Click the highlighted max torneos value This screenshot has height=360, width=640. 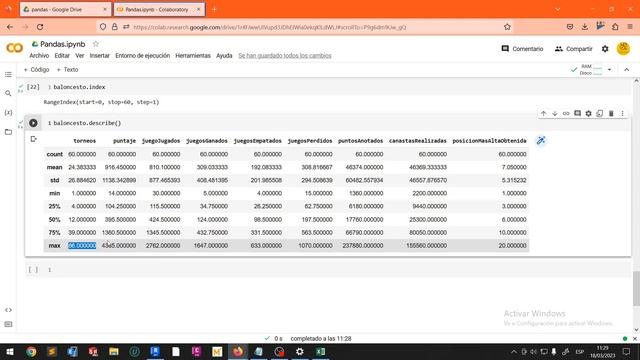[82, 246]
